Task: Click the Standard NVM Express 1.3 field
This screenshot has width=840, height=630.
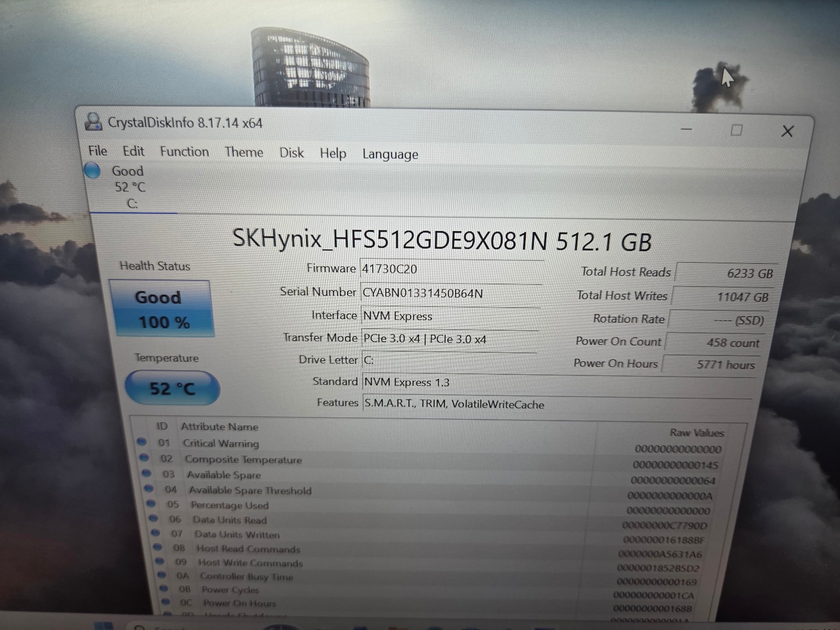Action: (x=558, y=383)
